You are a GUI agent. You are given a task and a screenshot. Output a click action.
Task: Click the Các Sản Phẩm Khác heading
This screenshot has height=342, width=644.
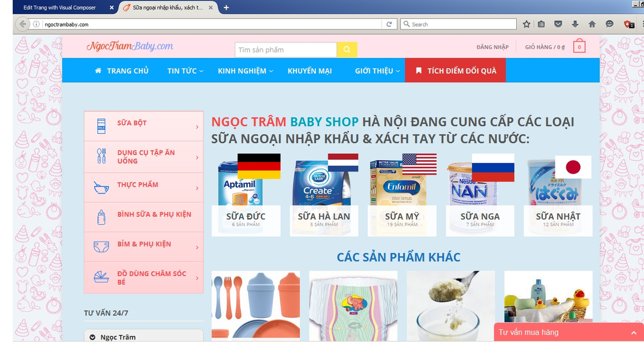click(399, 257)
